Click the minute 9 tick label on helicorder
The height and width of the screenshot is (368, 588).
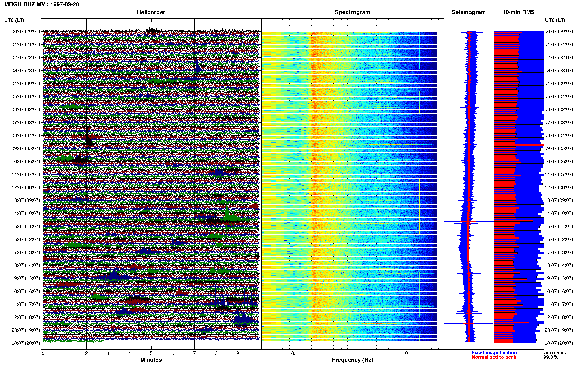tap(238, 353)
